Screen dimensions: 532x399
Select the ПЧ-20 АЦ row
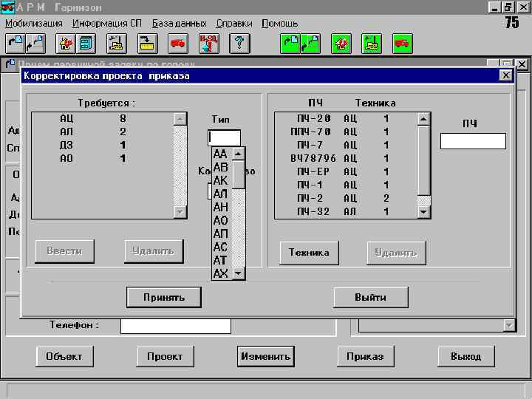(x=347, y=119)
